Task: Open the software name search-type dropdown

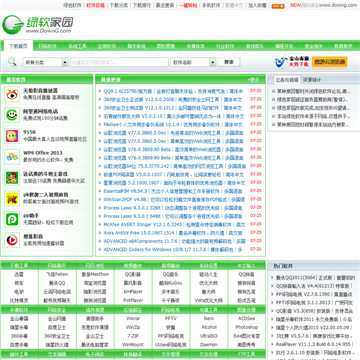Action: tap(193, 62)
